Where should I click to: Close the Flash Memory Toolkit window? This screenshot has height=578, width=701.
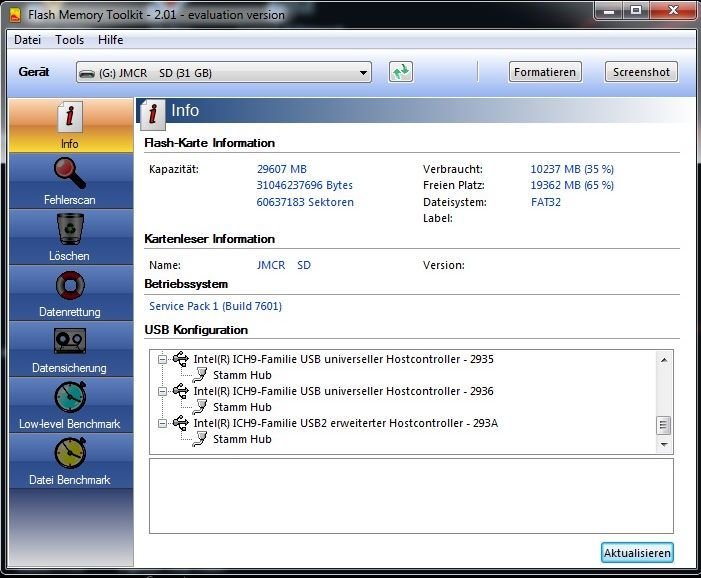(673, 10)
